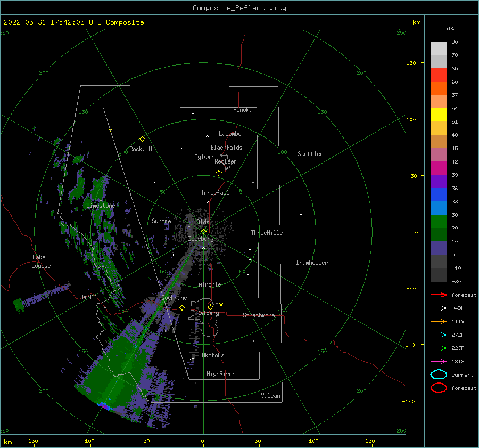Click the yellow 51-54 dBZ color swatch
Screen dimensions: 479x448
439,115
